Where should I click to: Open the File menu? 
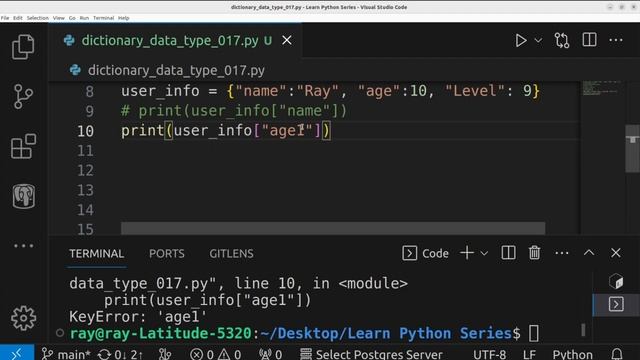tap(5, 18)
